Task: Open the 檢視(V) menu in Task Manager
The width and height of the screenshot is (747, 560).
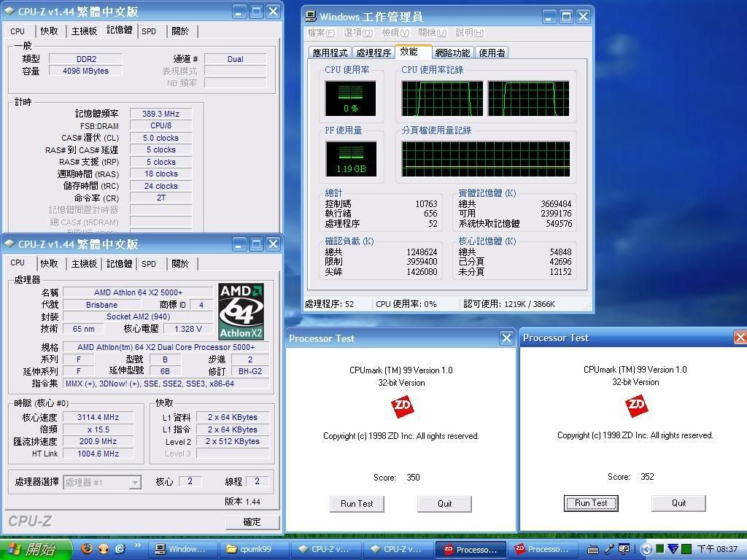Action: (395, 32)
